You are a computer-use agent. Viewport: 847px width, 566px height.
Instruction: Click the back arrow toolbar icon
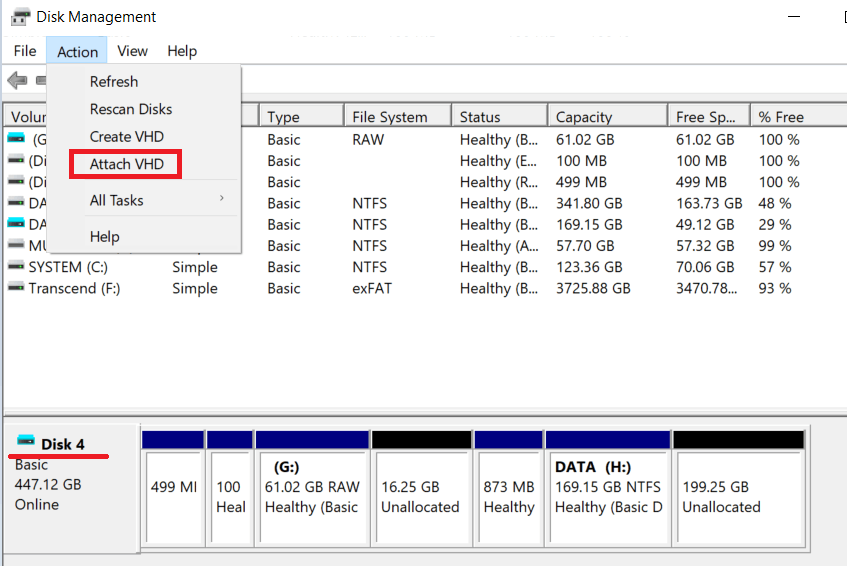(x=16, y=80)
